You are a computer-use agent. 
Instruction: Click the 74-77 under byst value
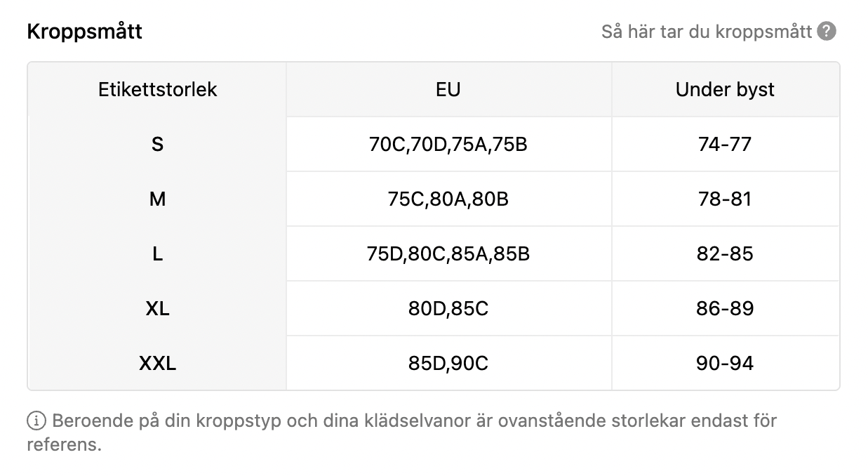[725, 144]
